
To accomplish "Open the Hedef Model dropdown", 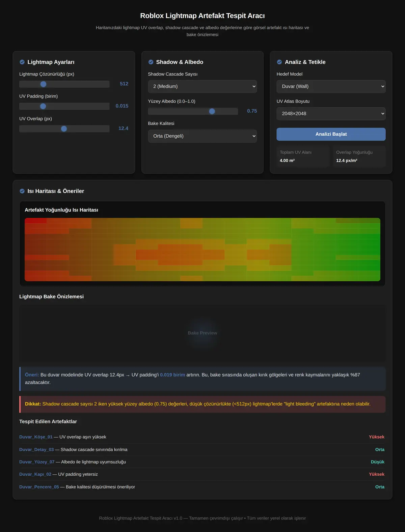I will click(331, 86).
